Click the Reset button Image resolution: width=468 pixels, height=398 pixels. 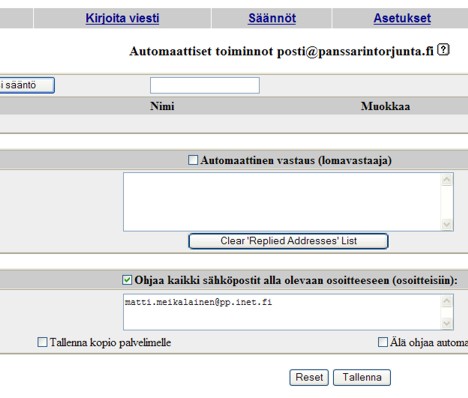(x=309, y=377)
